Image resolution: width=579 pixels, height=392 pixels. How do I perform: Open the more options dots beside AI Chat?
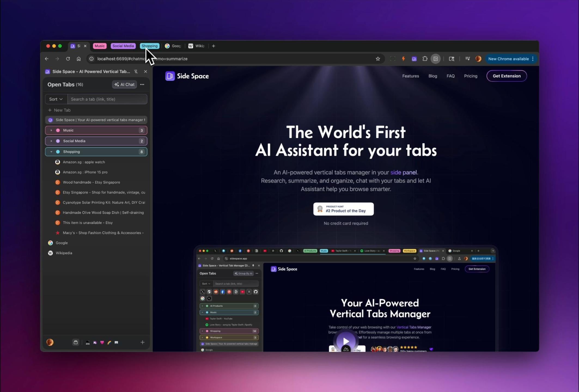click(142, 85)
